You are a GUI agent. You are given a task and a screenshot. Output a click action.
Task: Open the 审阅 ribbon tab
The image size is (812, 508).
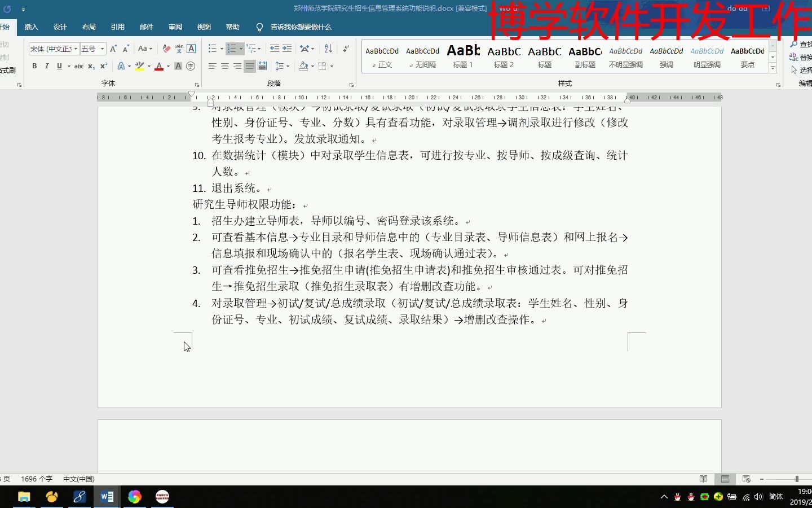click(x=175, y=27)
